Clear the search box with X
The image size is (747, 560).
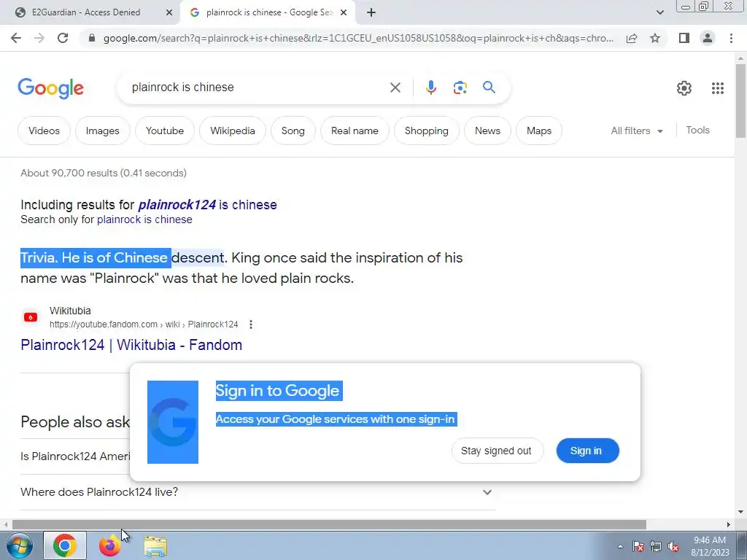pyautogui.click(x=395, y=87)
